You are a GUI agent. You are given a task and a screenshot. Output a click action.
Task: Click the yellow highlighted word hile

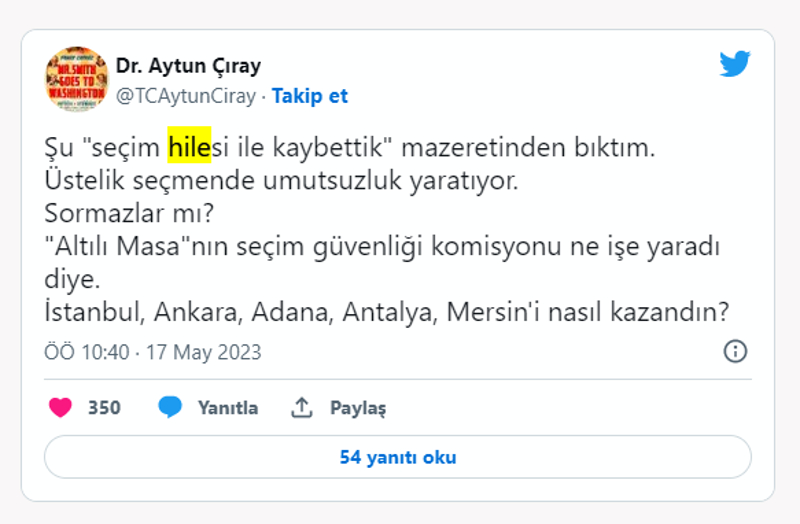(185, 148)
